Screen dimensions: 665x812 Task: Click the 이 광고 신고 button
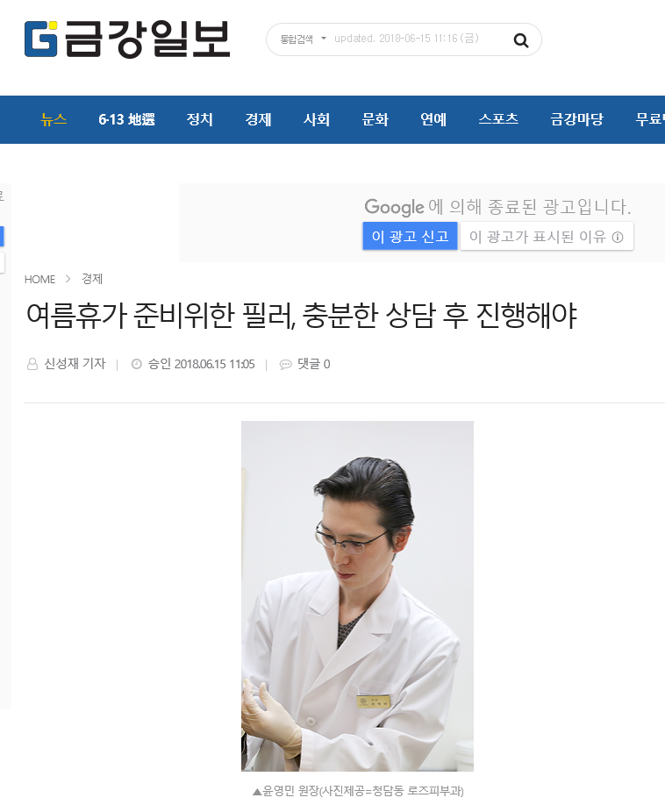[411, 236]
